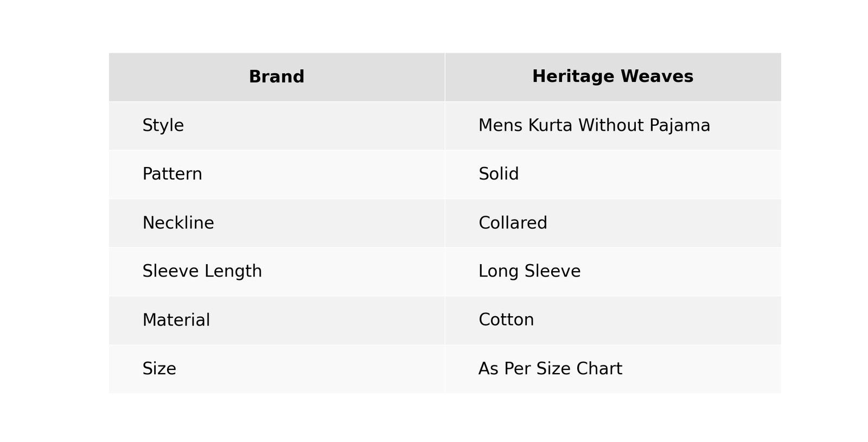The width and height of the screenshot is (868, 442).
Task: Click the Heritage Weaves header cell
Action: 612,77
